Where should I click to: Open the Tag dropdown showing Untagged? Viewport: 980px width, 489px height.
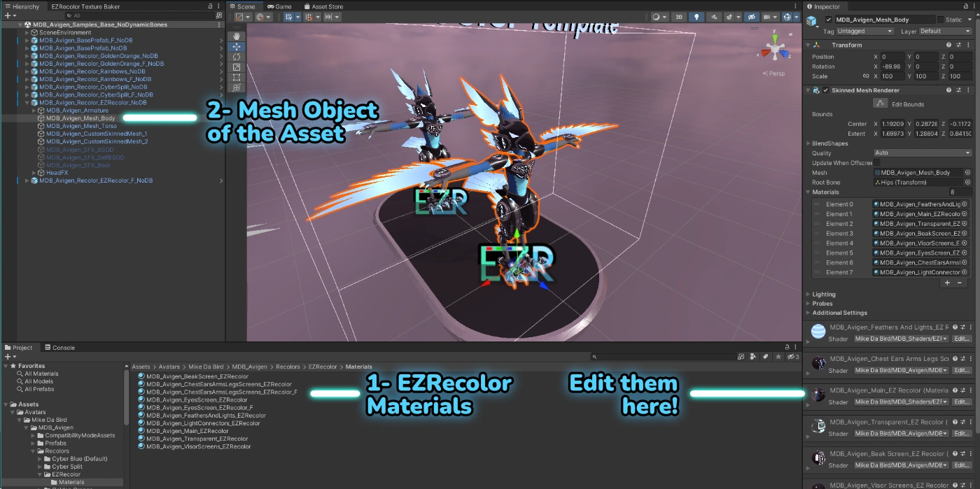click(864, 31)
